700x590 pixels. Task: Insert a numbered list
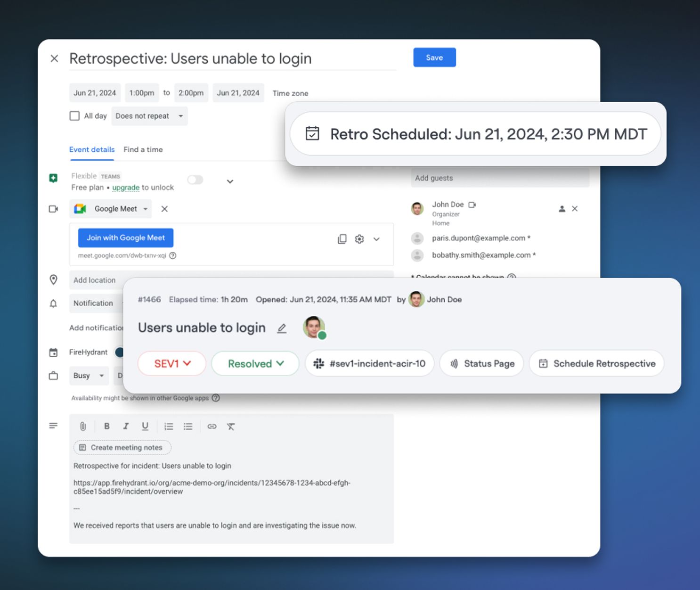point(169,426)
